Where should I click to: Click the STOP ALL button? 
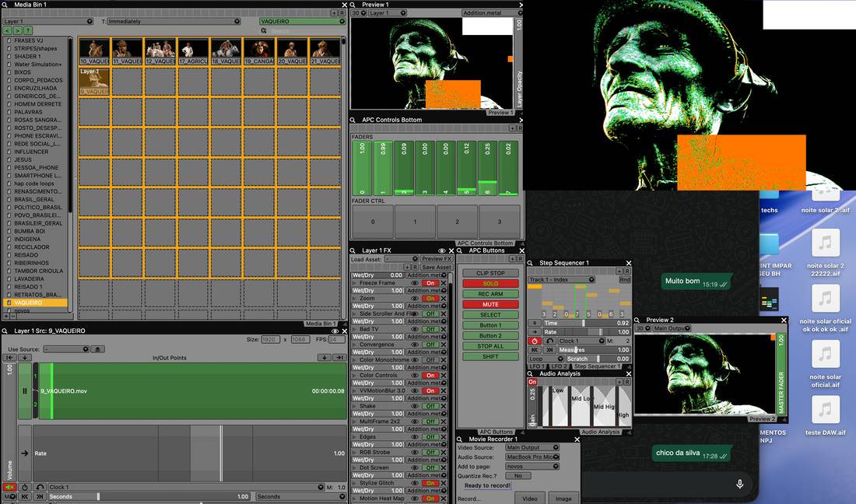(490, 346)
